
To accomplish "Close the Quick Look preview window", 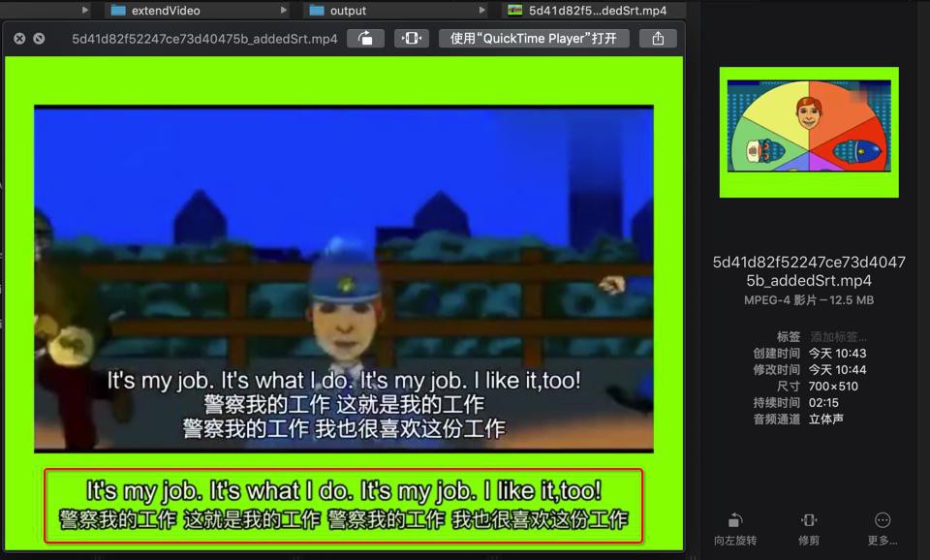I will [x=19, y=39].
